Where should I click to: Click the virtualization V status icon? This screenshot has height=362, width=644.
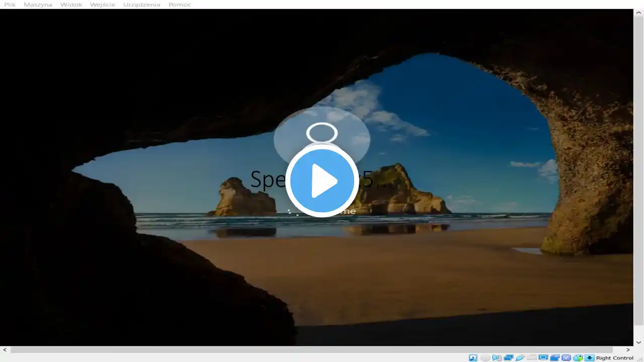[x=567, y=358]
